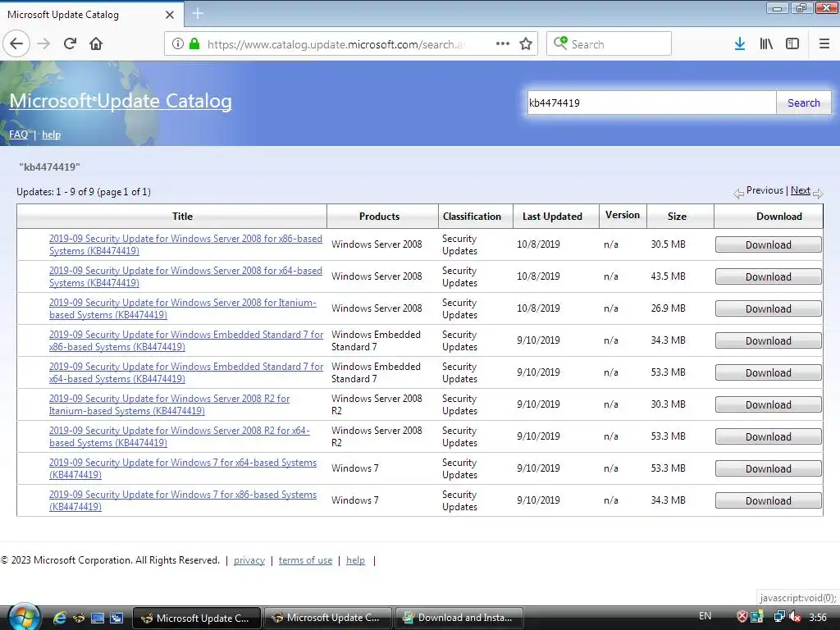Sort by Last Updated column header
Image resolution: width=840 pixels, height=630 pixels.
click(552, 217)
